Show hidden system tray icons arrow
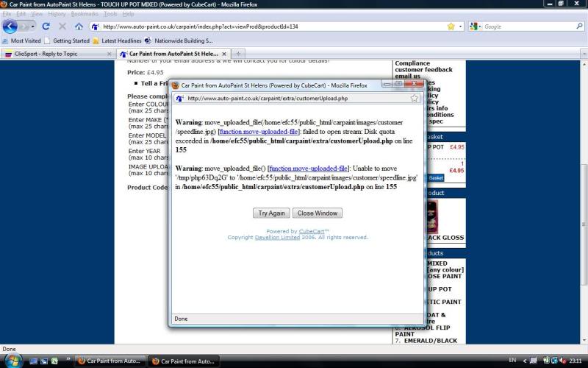Viewport: 588px width, 368px height. [x=524, y=361]
